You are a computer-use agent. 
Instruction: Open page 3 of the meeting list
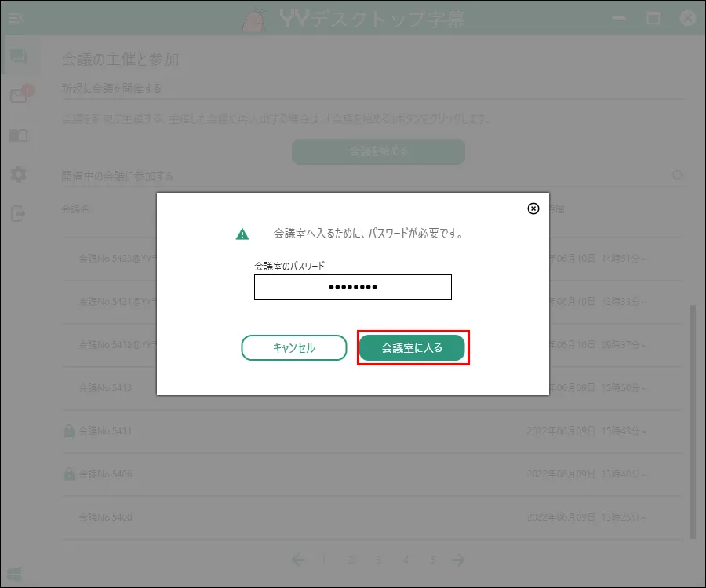coord(379,560)
